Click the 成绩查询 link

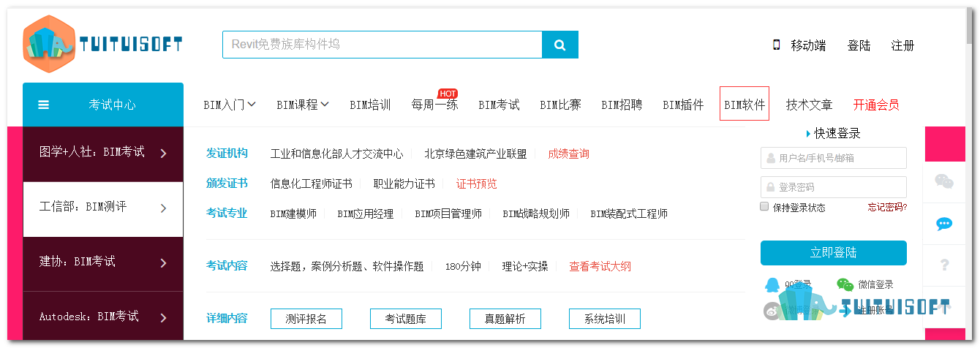568,154
